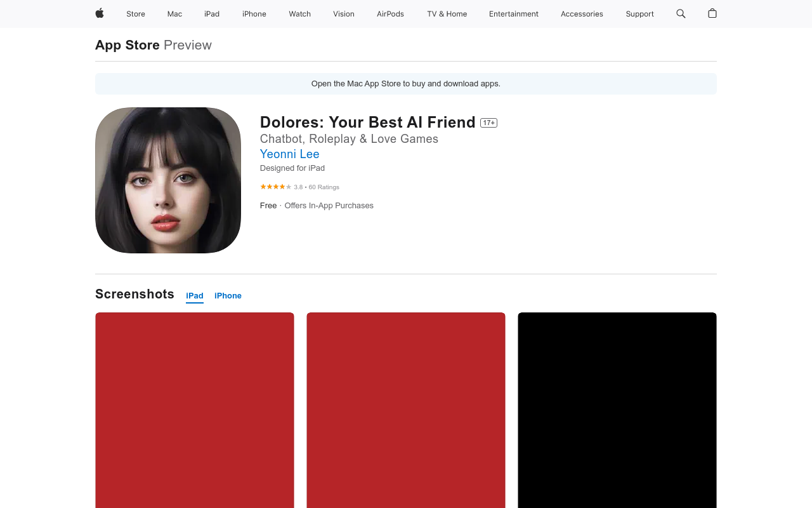The width and height of the screenshot is (812, 508).
Task: Open the Mac menu
Action: pos(174,14)
